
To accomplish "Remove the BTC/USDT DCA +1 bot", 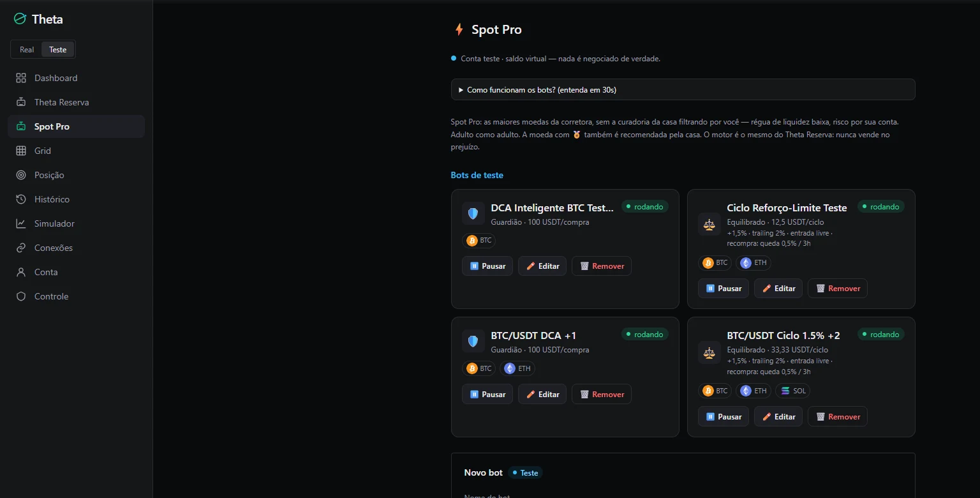I will pos(602,395).
